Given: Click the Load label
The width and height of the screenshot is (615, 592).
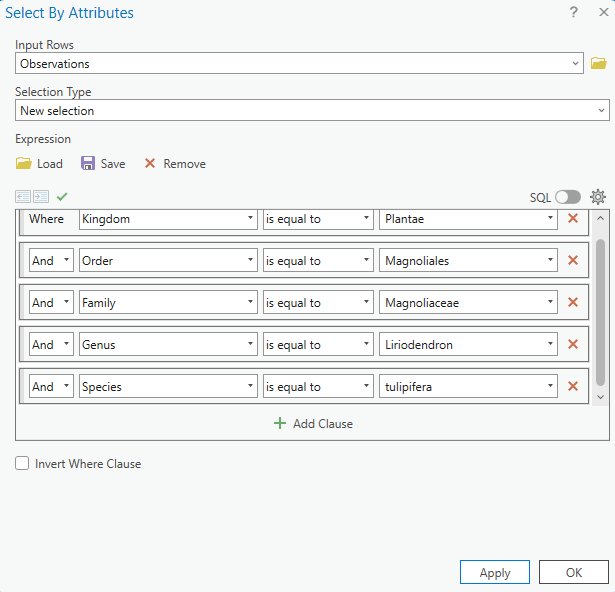Looking at the screenshot, I should tap(50, 164).
